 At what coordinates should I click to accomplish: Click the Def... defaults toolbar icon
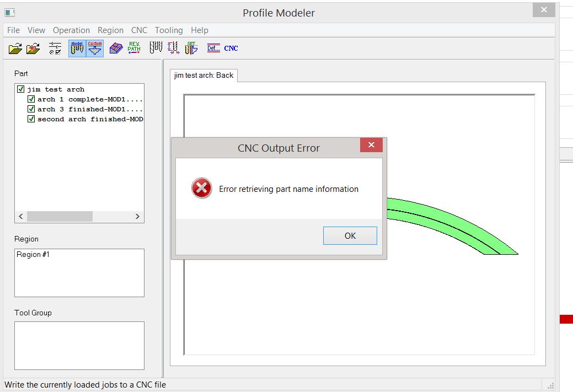(x=213, y=49)
